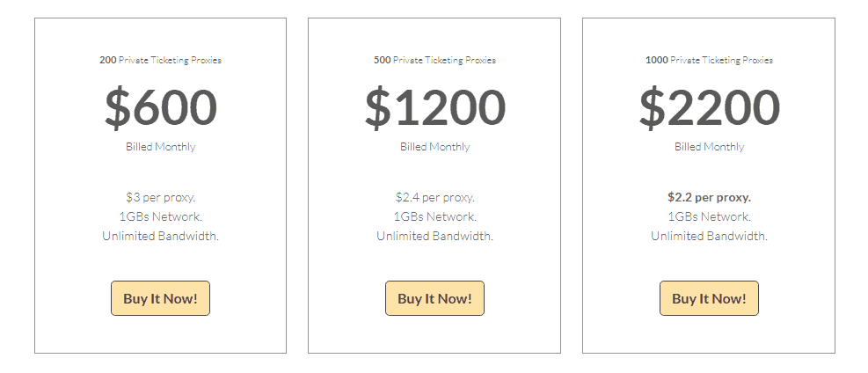Click the $3 per proxy text
The height and width of the screenshot is (373, 868).
coord(161,197)
